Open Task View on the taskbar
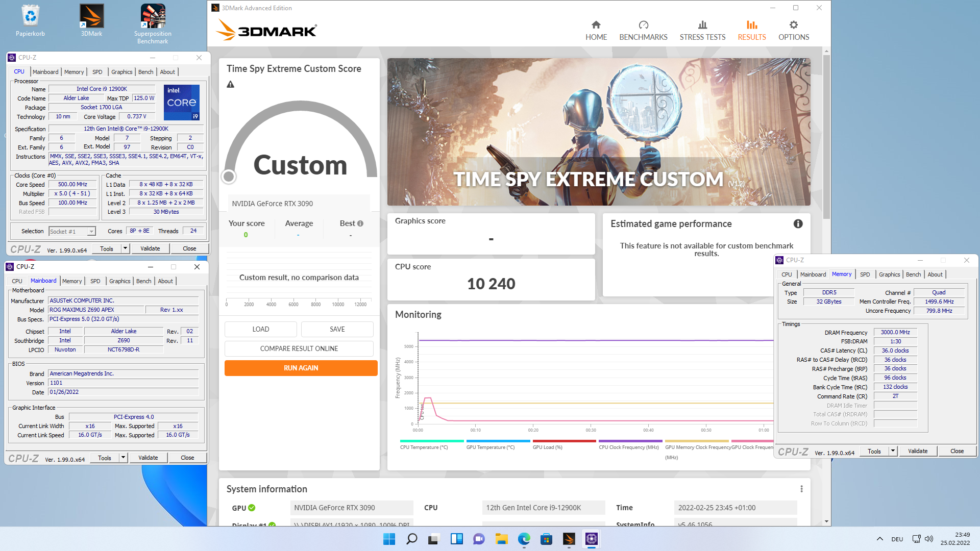980x551 pixels. pos(434,539)
